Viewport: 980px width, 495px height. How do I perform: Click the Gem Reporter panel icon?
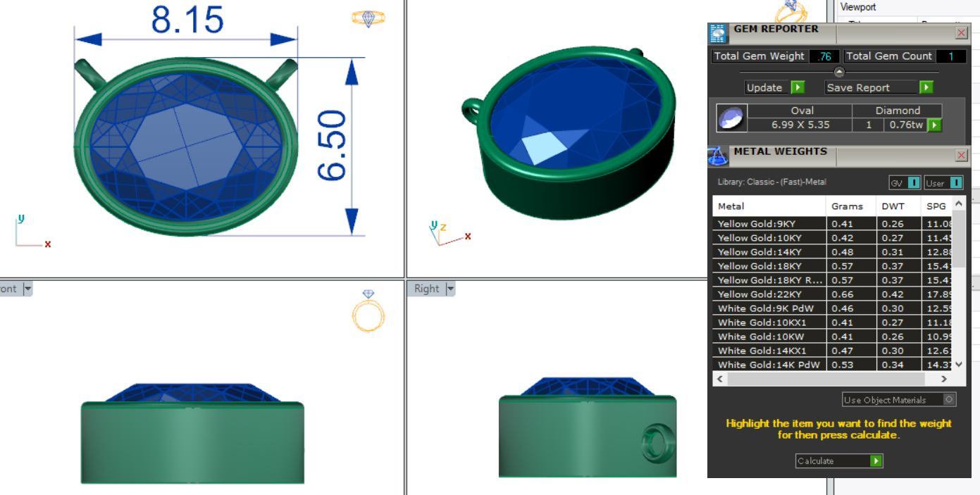(x=717, y=34)
